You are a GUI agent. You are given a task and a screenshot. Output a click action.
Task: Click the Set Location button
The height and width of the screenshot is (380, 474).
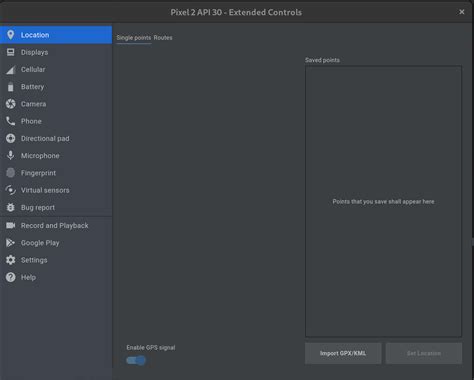click(424, 353)
